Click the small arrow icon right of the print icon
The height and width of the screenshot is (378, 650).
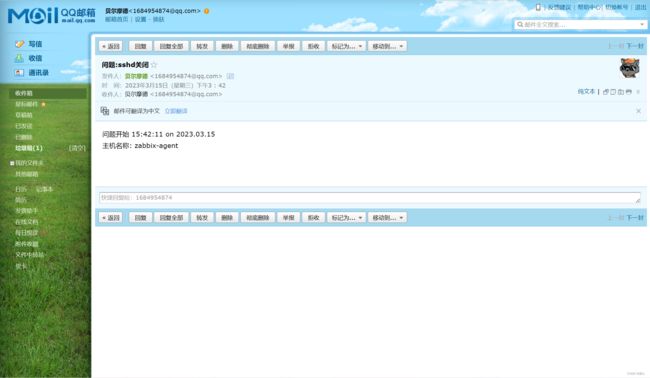click(638, 92)
